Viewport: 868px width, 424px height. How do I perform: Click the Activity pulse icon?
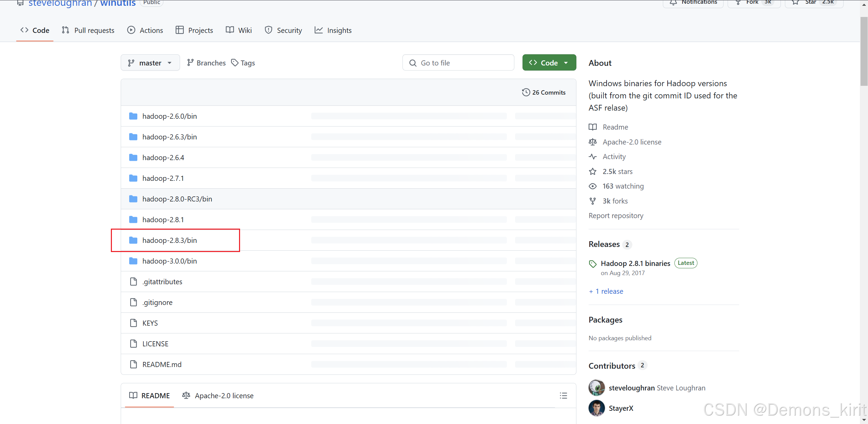coord(593,157)
